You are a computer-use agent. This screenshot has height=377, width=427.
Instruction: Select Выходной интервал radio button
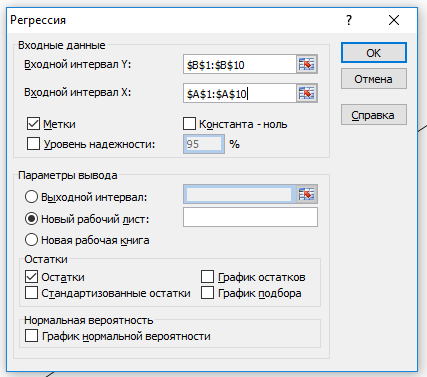[31, 197]
